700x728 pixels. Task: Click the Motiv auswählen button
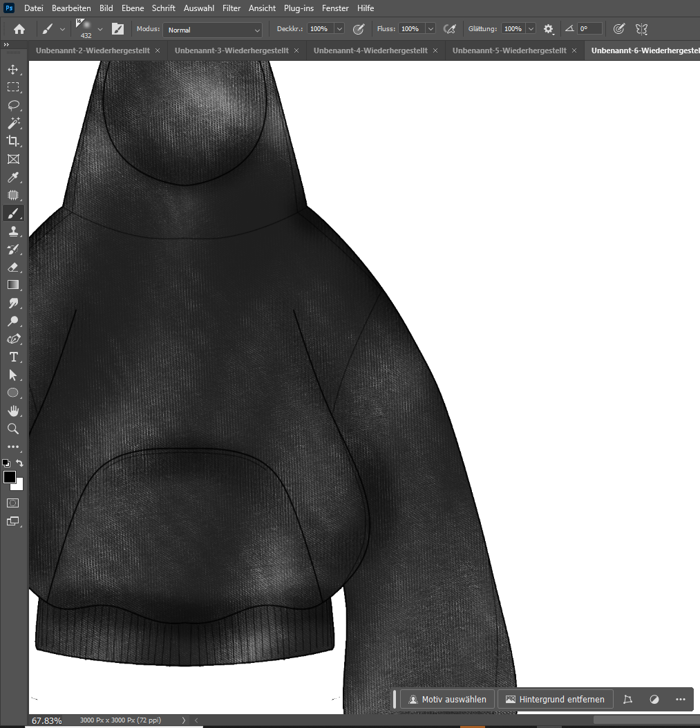pos(448,699)
